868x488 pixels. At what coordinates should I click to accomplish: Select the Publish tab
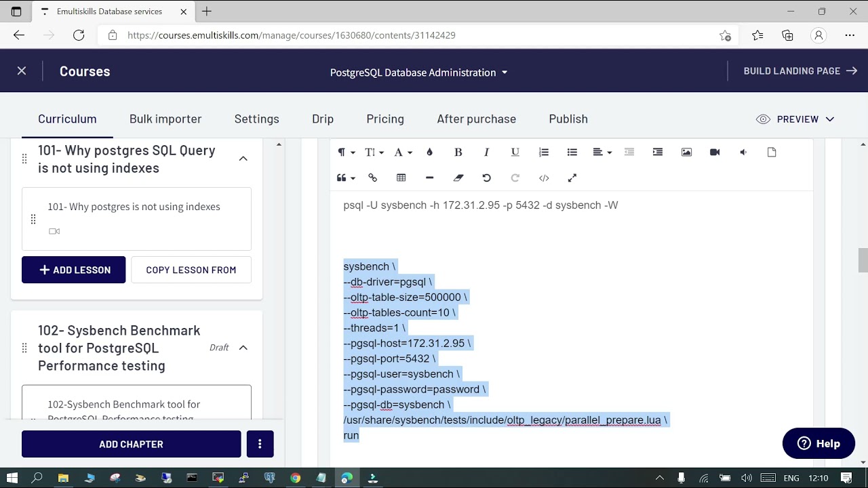[568, 119]
